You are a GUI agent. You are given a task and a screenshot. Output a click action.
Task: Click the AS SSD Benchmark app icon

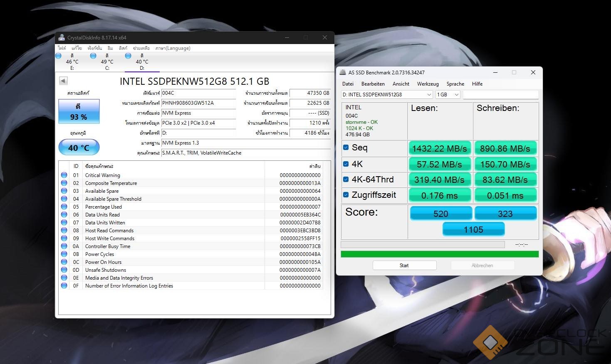(x=343, y=72)
